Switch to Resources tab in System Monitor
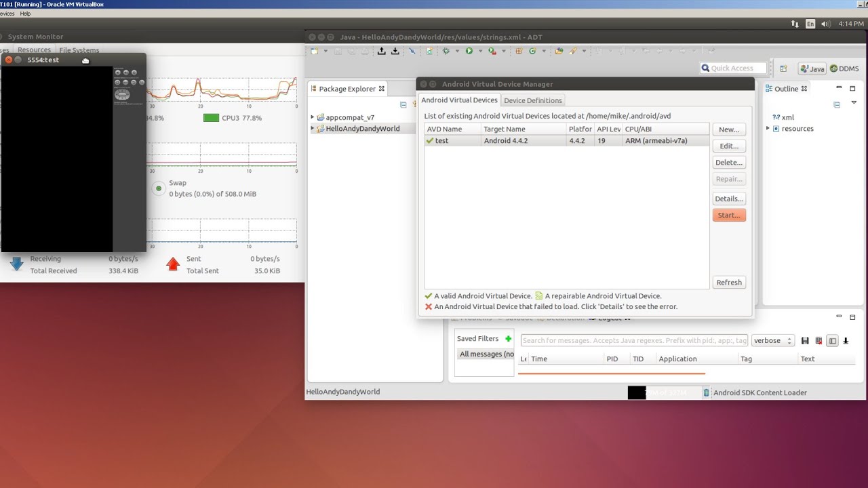Viewport: 868px width, 488px height. click(x=34, y=50)
